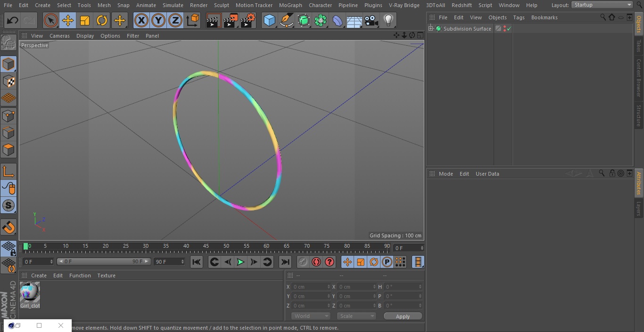This screenshot has width=644, height=332.
Task: Click the preview range slider bar
Action: click(x=104, y=261)
